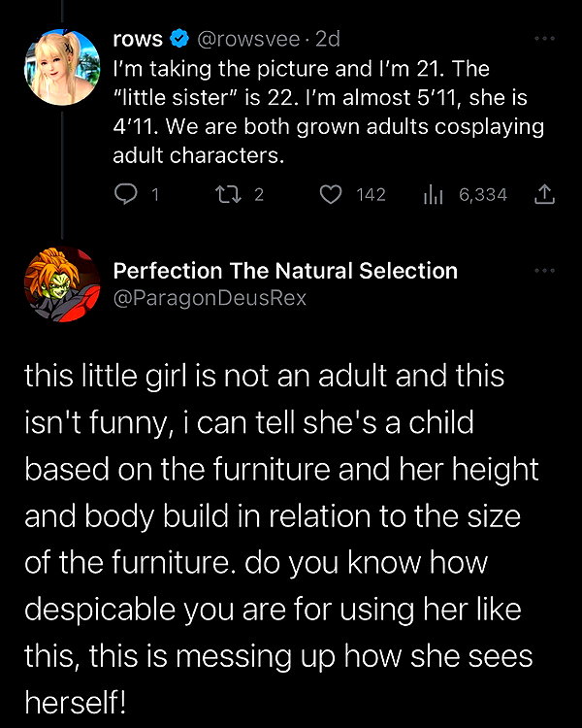This screenshot has width=582, height=728.
Task: Open three-dot menu on Perfection's tweet
Action: pos(544,270)
